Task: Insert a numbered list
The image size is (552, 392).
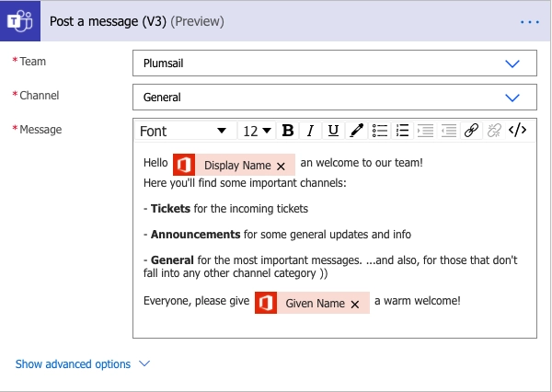Action: coord(402,131)
